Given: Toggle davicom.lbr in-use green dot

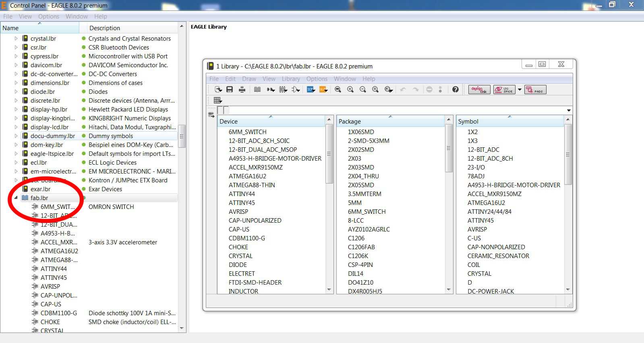Looking at the screenshot, I should pos(84,65).
